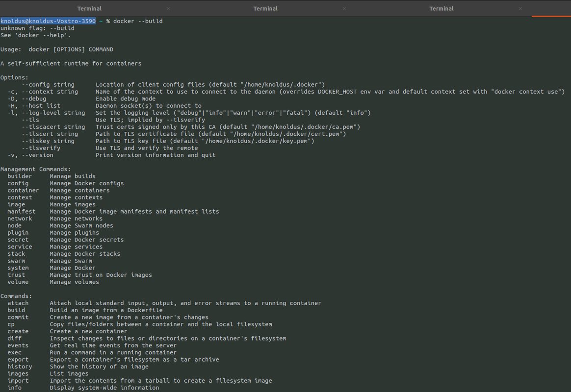Click 'Manage trust on Docker images' description
The image size is (571, 392).
coord(101,275)
